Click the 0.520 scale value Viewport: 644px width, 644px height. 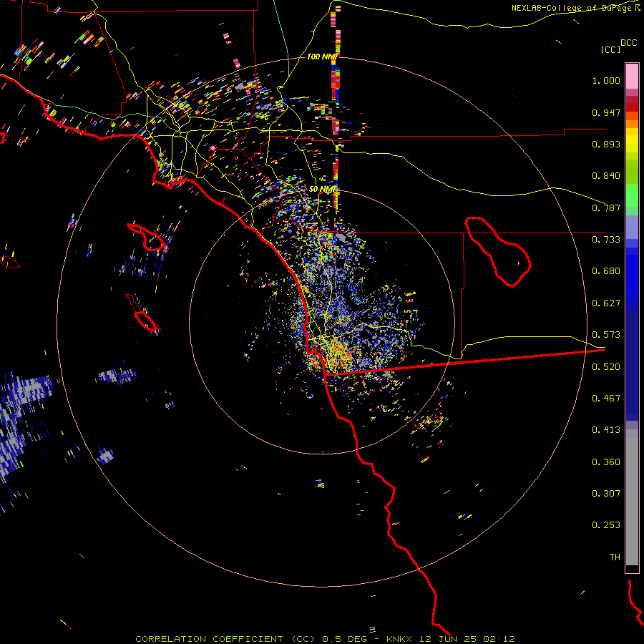click(606, 367)
